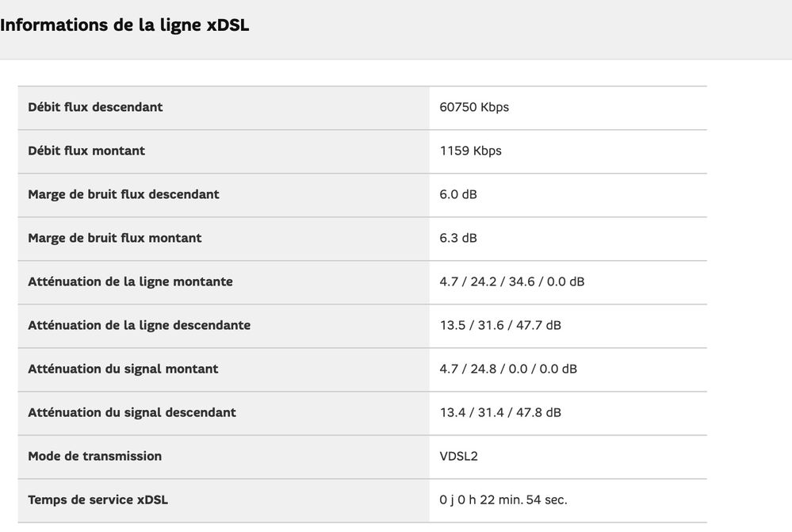Select the 13.5 / 31.6 / 47.7 dB value
Viewport: 792px width, 532px height.
[500, 325]
